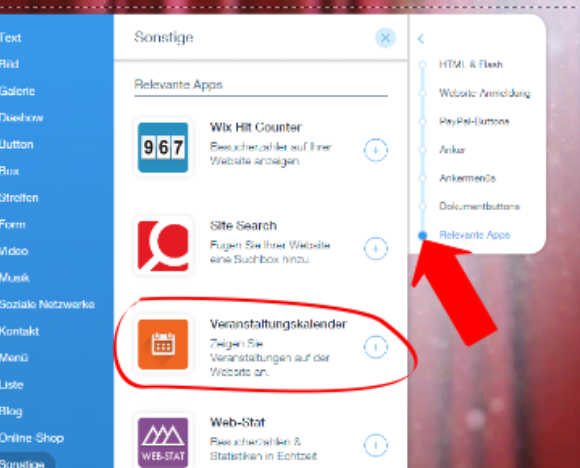Add Veranstaltungskalender using its plus button
The height and width of the screenshot is (468, 580).
[x=375, y=347]
